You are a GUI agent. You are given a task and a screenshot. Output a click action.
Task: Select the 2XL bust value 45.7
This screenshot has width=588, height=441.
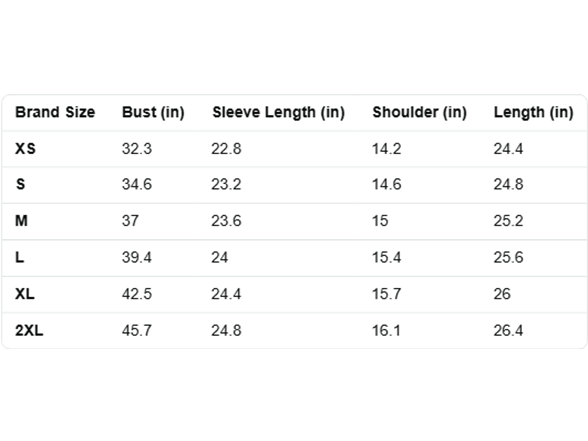point(136,330)
